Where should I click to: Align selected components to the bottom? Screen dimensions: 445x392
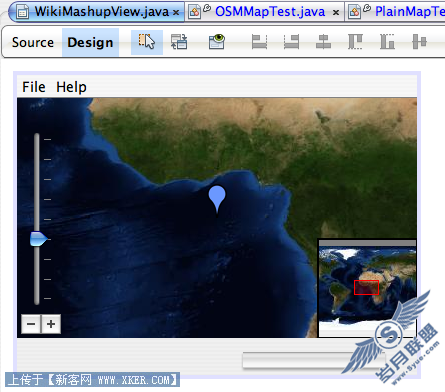(x=387, y=42)
